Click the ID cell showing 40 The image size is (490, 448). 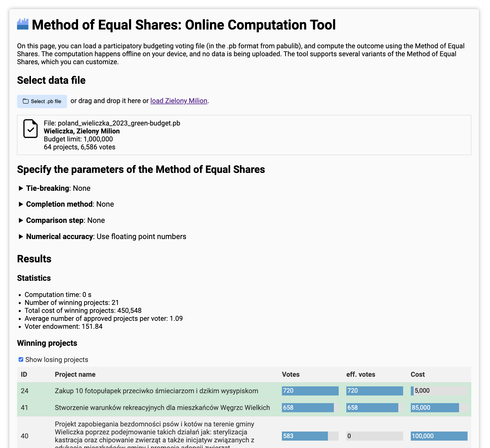click(25, 436)
